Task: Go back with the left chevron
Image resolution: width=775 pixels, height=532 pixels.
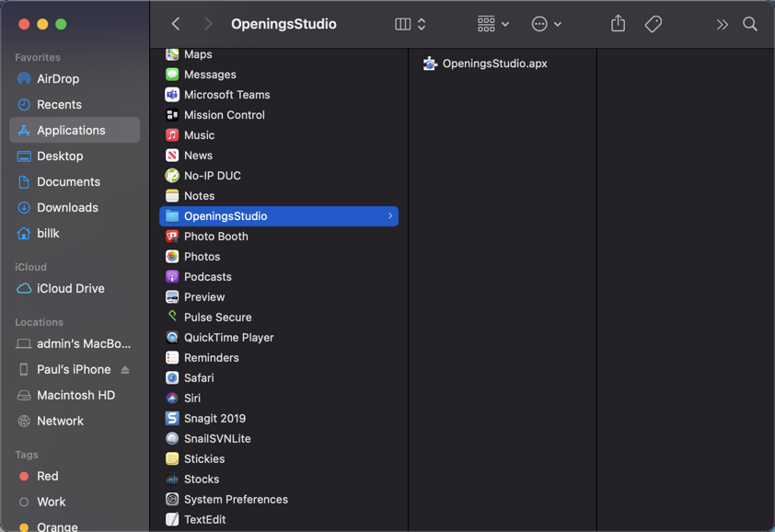Action: click(x=176, y=24)
